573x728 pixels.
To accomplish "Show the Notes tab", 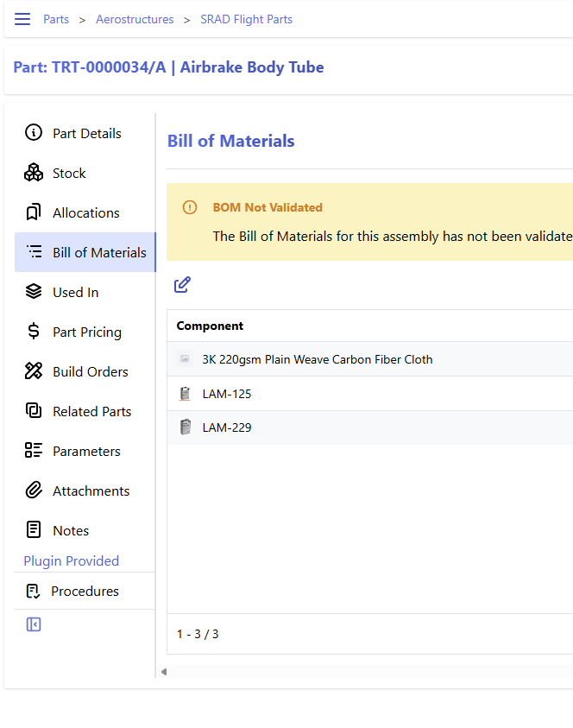I will pyautogui.click(x=85, y=530).
